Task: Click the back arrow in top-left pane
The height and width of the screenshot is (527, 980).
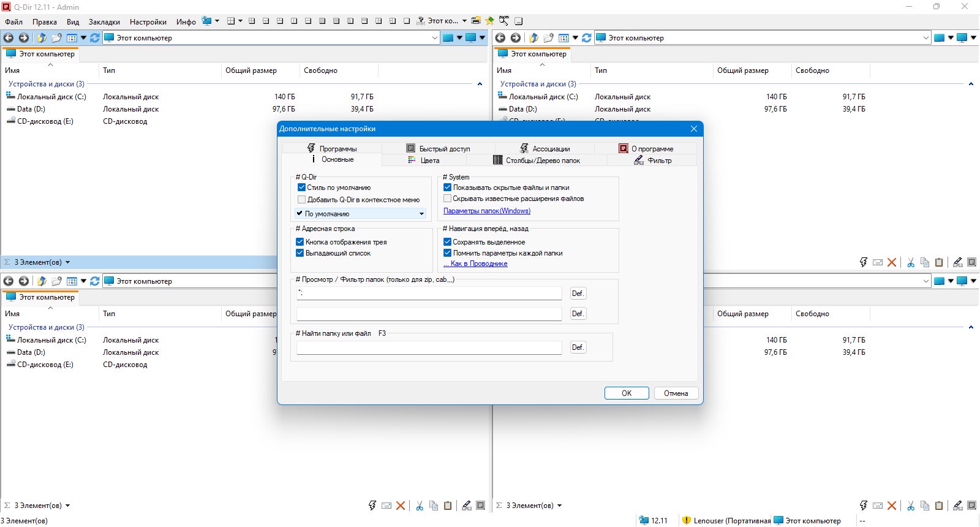Action: coord(9,37)
